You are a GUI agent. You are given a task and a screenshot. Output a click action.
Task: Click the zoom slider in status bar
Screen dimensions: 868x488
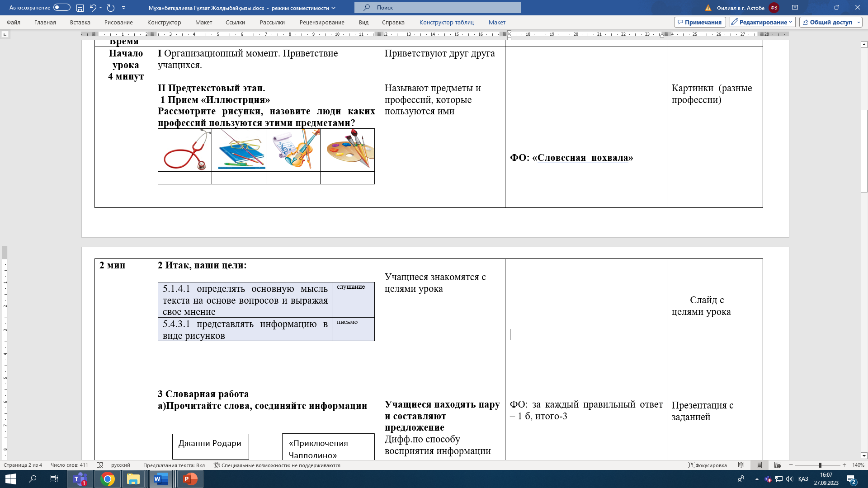819,465
